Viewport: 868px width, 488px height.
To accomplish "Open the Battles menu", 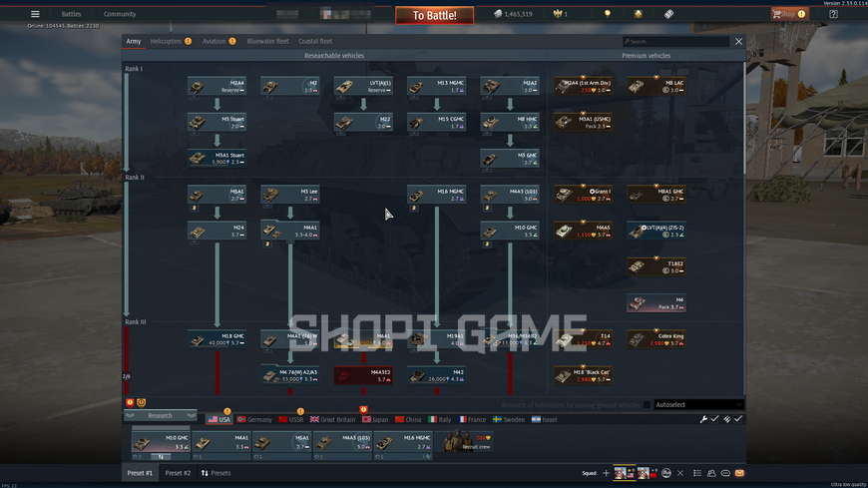I will (72, 14).
